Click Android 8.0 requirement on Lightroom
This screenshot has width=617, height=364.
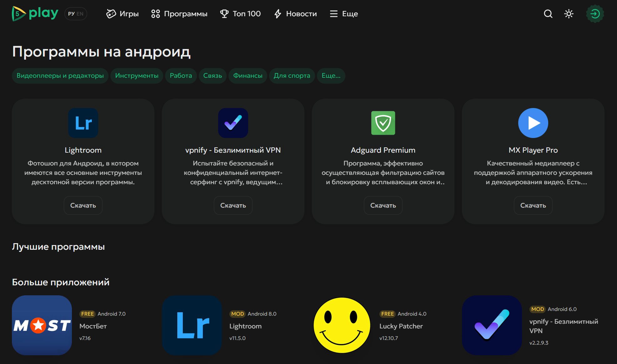click(x=262, y=314)
